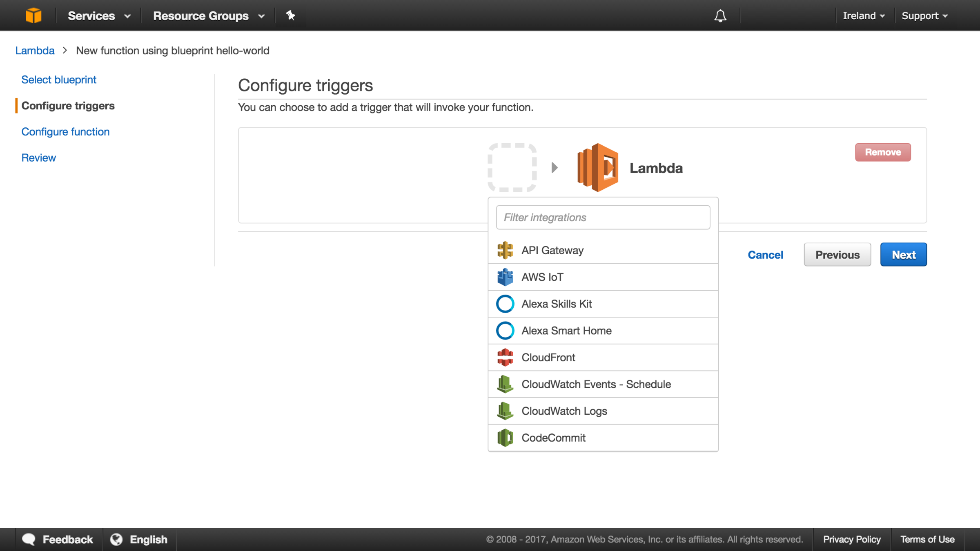980x551 pixels.
Task: Click the Remove trigger button
Action: tap(882, 152)
